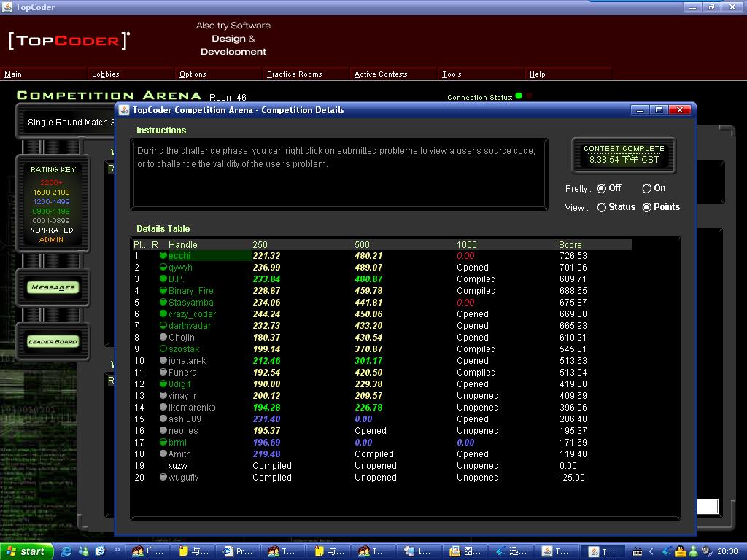Click the green connection status indicator
The width and height of the screenshot is (747, 560).
[x=519, y=96]
